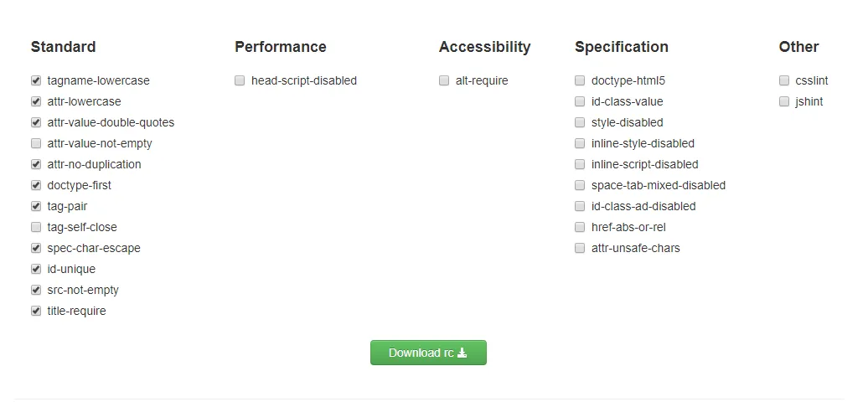Tick the href-abs-or-rel checkbox
The height and width of the screenshot is (402, 868).
click(580, 227)
